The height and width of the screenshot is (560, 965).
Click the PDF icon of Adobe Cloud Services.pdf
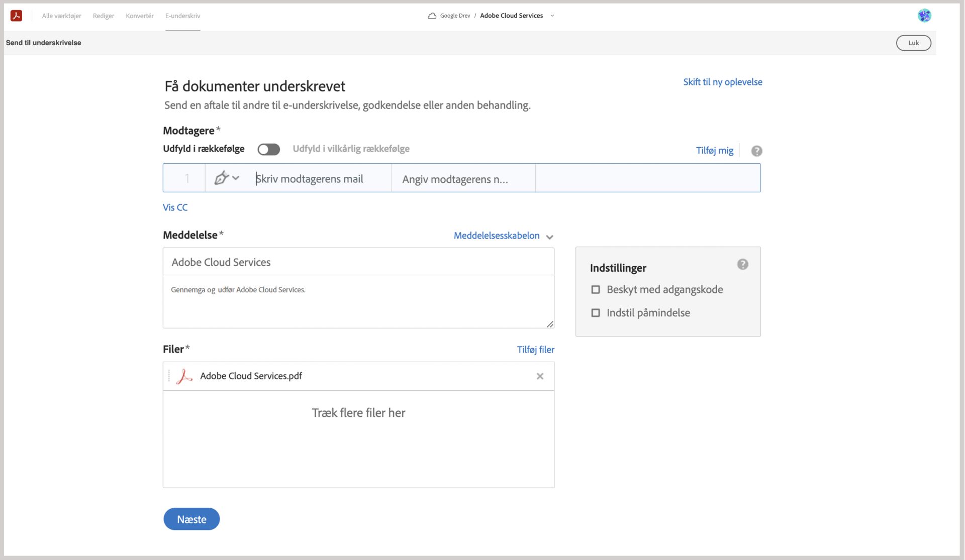click(184, 376)
